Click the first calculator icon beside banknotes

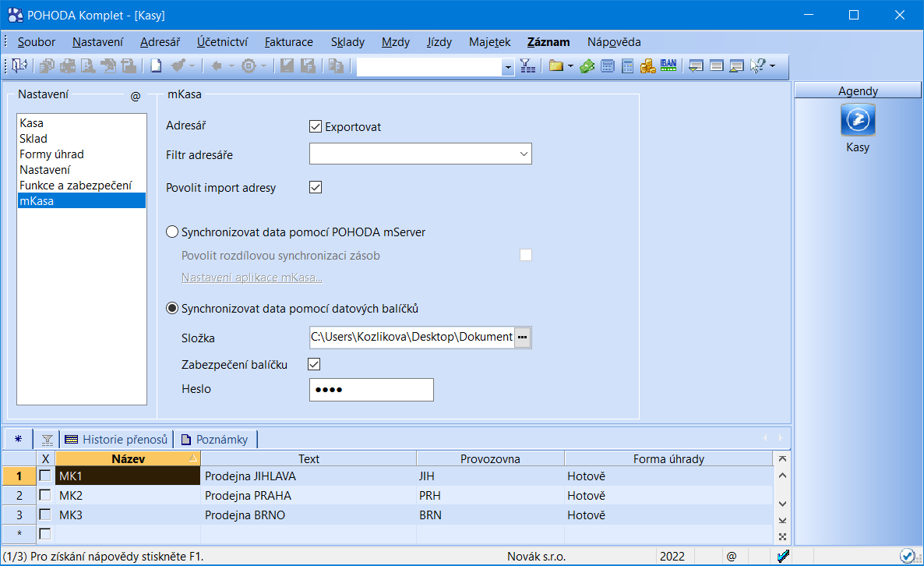click(608, 66)
